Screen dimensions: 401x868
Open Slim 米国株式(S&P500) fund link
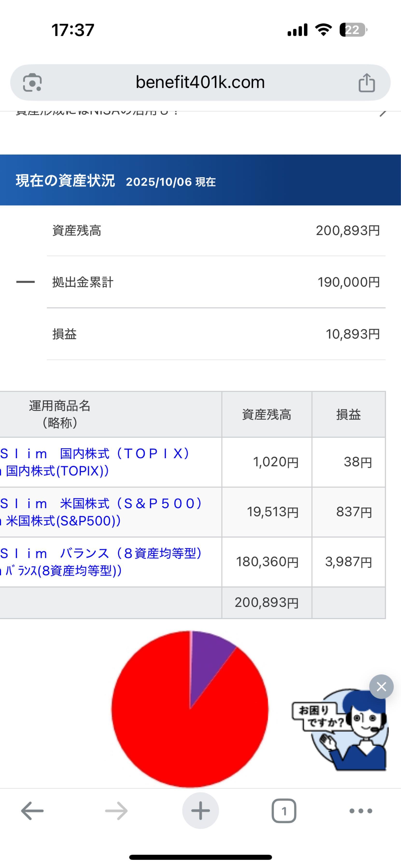click(x=98, y=512)
